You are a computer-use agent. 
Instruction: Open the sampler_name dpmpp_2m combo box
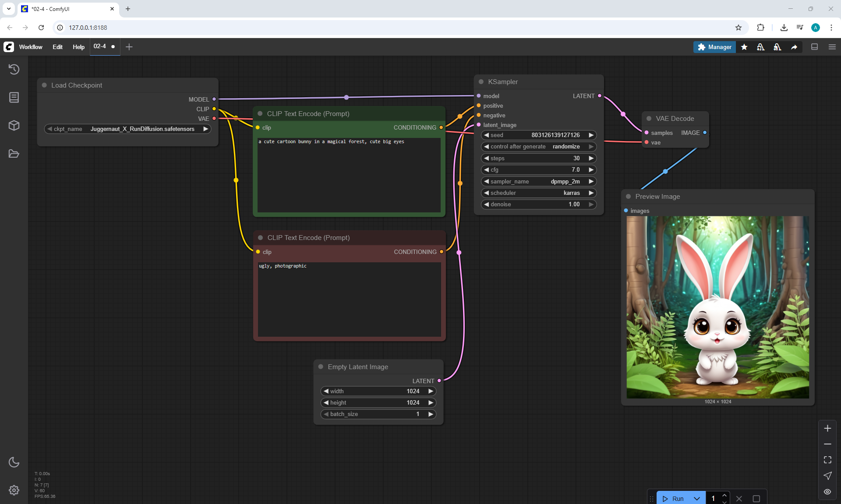(x=538, y=181)
